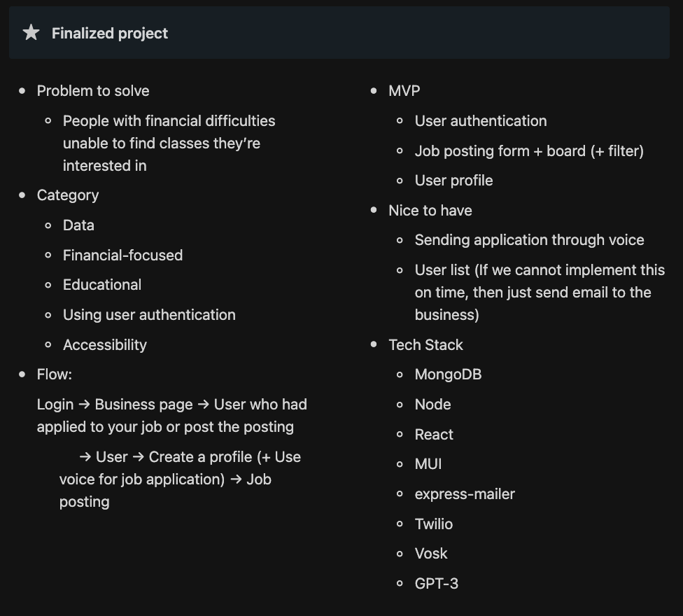
Task: Click the GPT-3 list item
Action: tap(437, 584)
